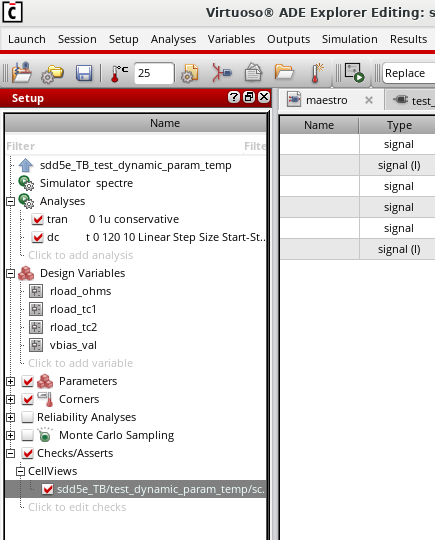This screenshot has height=540, width=435.
Task: Open the Replace run mode dropdown
Action: click(408, 73)
